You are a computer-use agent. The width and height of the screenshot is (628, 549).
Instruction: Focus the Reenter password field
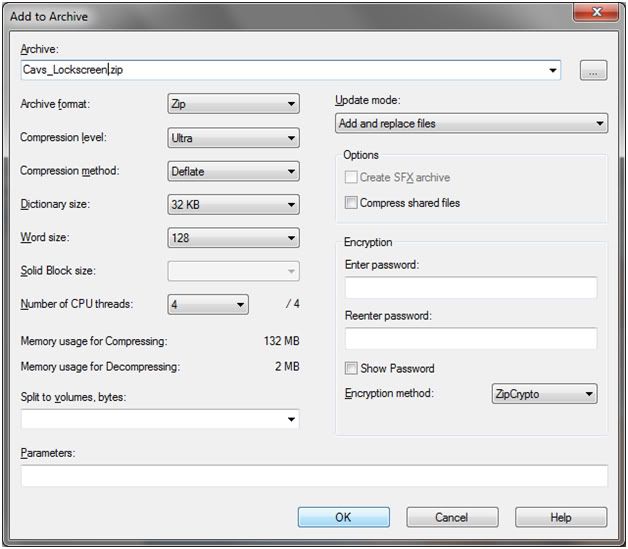pyautogui.click(x=470, y=339)
